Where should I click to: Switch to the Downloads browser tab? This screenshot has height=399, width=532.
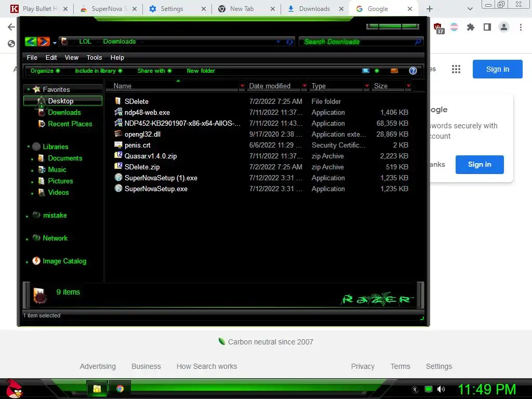pyautogui.click(x=314, y=9)
